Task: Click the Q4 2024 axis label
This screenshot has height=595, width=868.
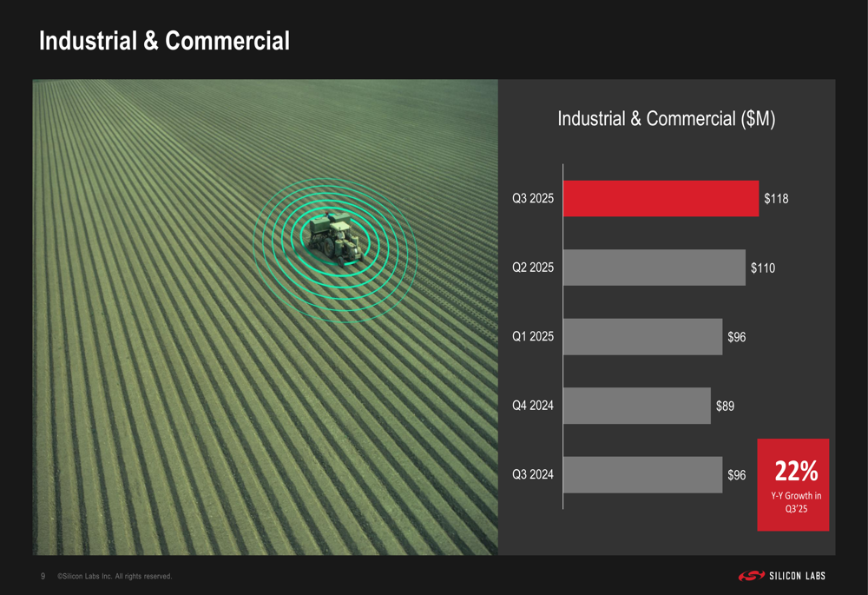Action: click(x=533, y=406)
